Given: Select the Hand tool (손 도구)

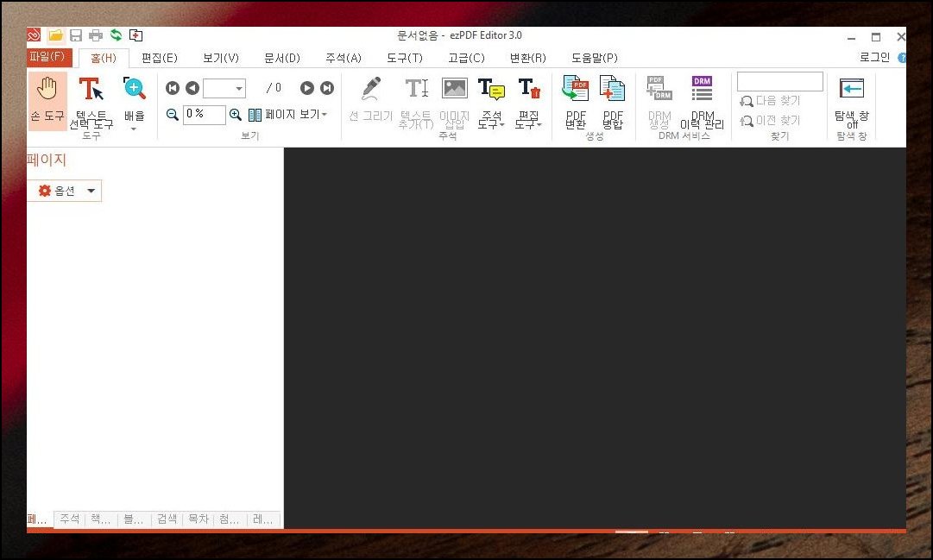Looking at the screenshot, I should coord(47,99).
